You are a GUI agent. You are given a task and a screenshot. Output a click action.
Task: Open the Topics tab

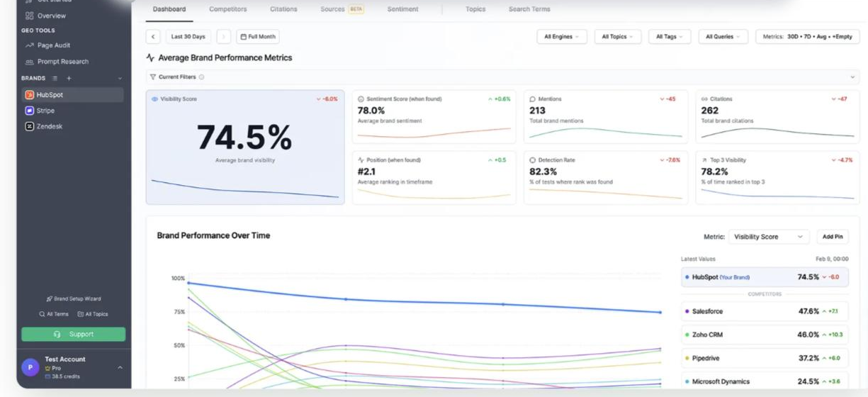point(475,9)
